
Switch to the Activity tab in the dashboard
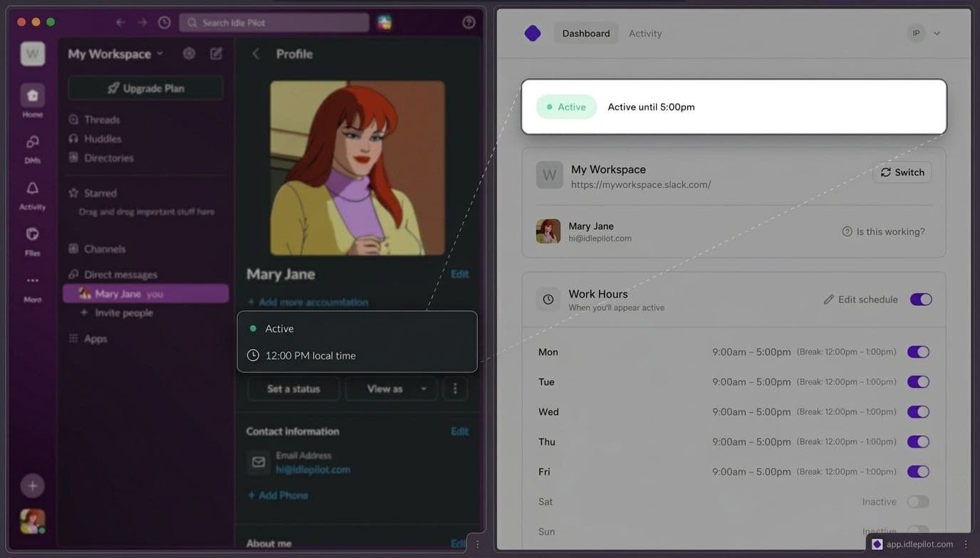tap(645, 33)
